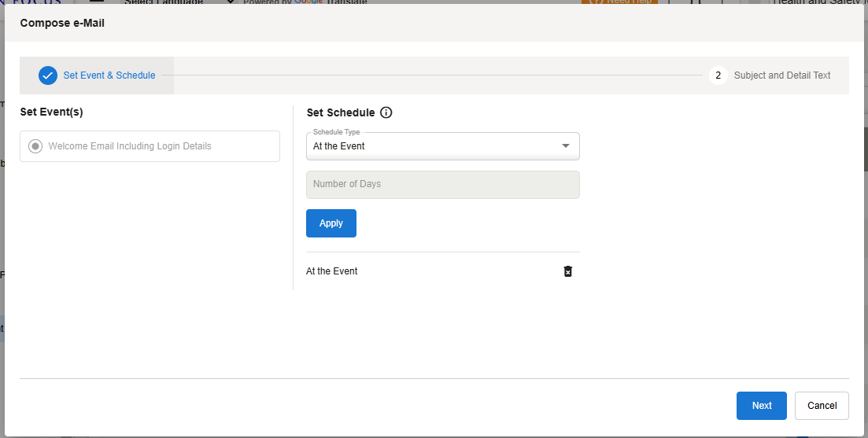868x438 pixels.
Task: Select the Welcome Email radio button
Action: [x=35, y=146]
